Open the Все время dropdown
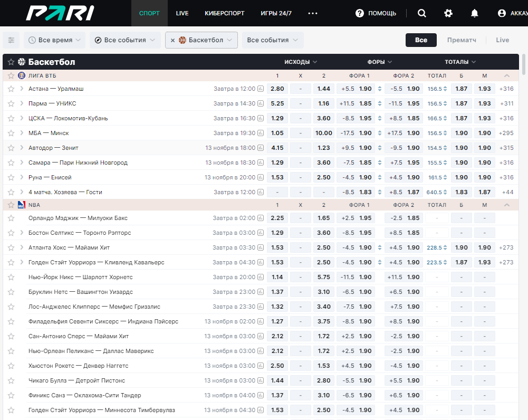The image size is (528, 420). coord(54,40)
